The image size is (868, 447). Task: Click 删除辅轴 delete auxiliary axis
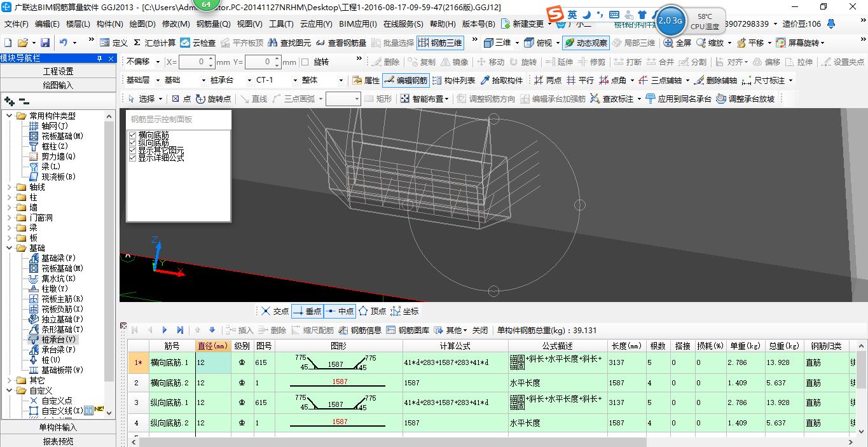[715, 80]
